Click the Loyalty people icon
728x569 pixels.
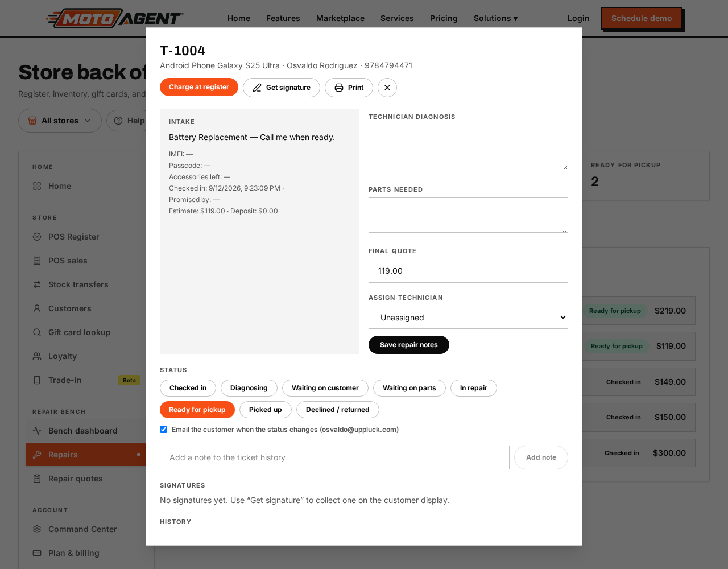tap(37, 356)
